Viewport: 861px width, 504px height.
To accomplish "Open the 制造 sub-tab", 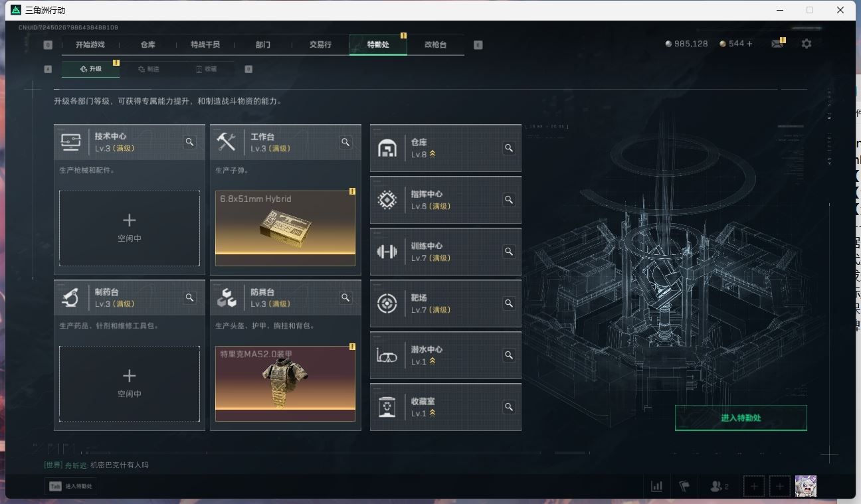I will tap(149, 69).
